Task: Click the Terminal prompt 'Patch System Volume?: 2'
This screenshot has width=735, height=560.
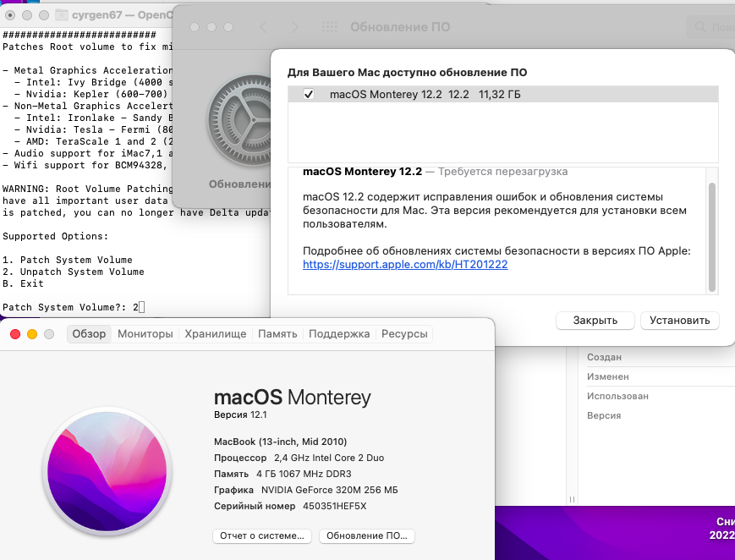Action: point(70,307)
